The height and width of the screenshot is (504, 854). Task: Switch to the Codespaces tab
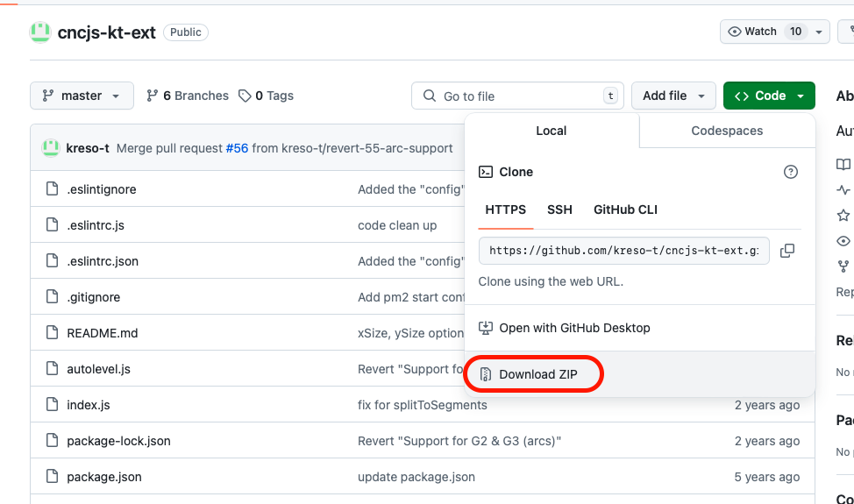tap(727, 131)
